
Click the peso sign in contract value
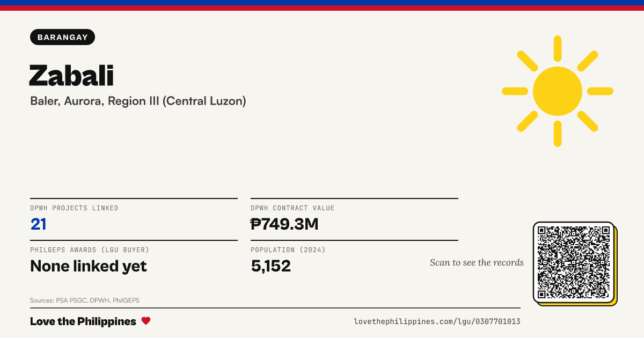pos(255,224)
